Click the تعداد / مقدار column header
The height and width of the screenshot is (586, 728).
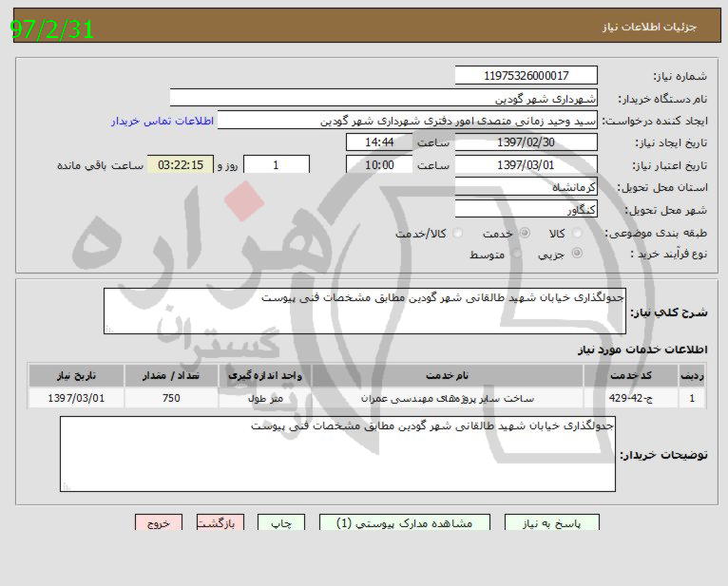pyautogui.click(x=171, y=375)
